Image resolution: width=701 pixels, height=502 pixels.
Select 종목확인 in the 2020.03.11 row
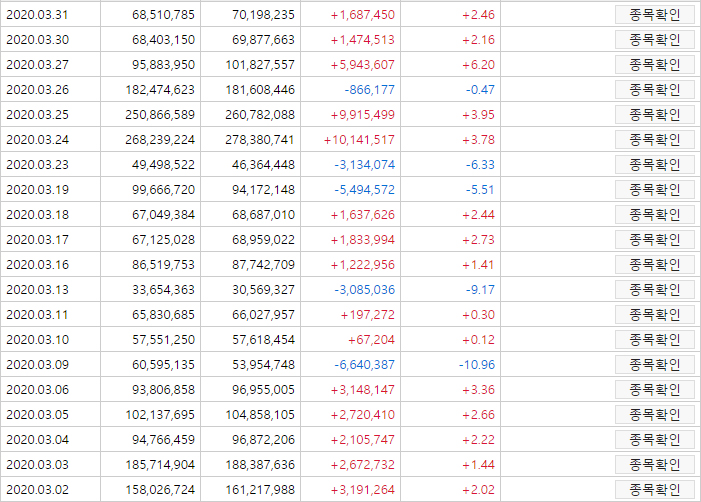click(655, 315)
